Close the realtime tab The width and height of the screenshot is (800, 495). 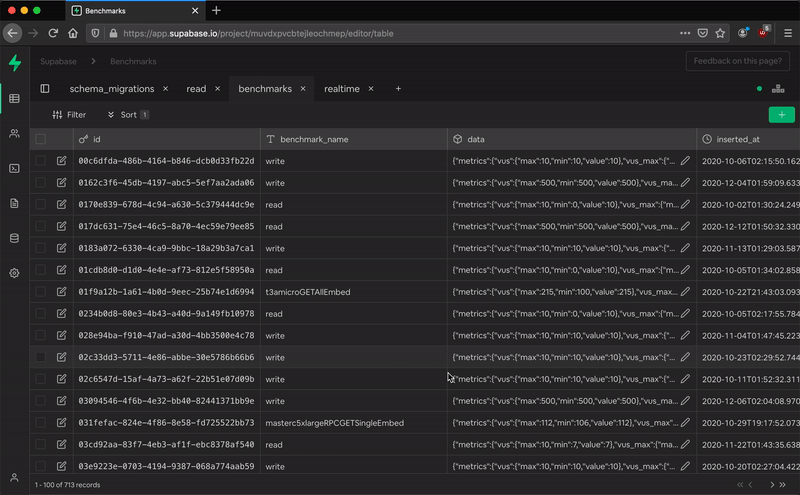(x=371, y=89)
